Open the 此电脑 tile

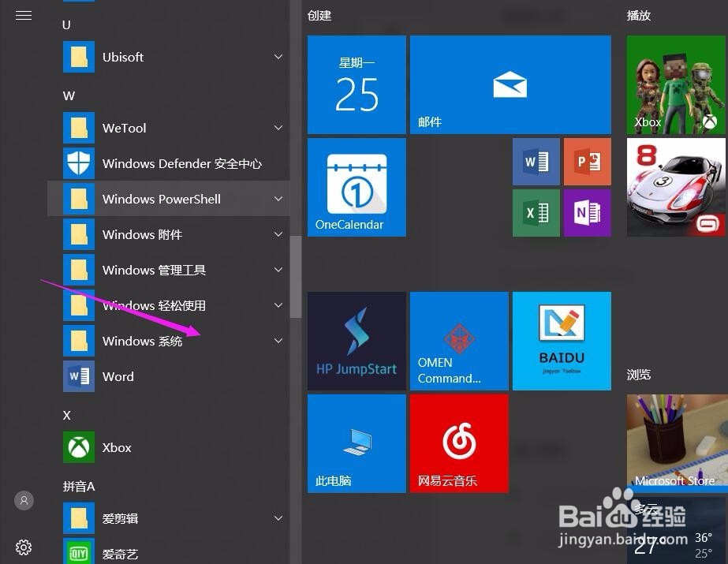357,444
